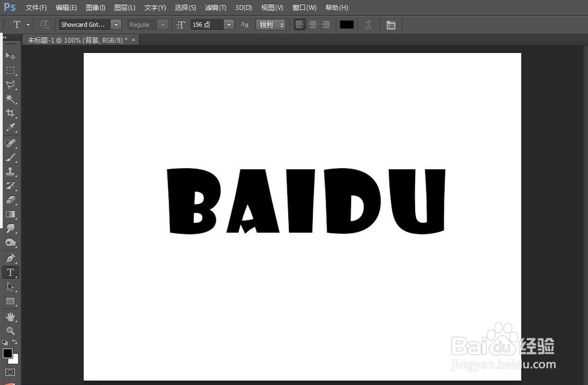Image resolution: width=588 pixels, height=385 pixels.
Task: Select the Magic Wand tool
Action: pyautogui.click(x=10, y=99)
